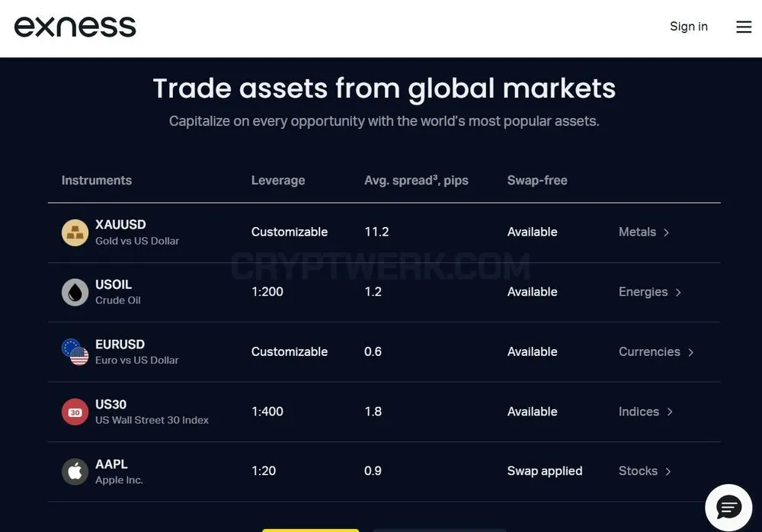Select the EURUSD instrument name
Viewport: 762px width, 532px height.
pyautogui.click(x=120, y=345)
